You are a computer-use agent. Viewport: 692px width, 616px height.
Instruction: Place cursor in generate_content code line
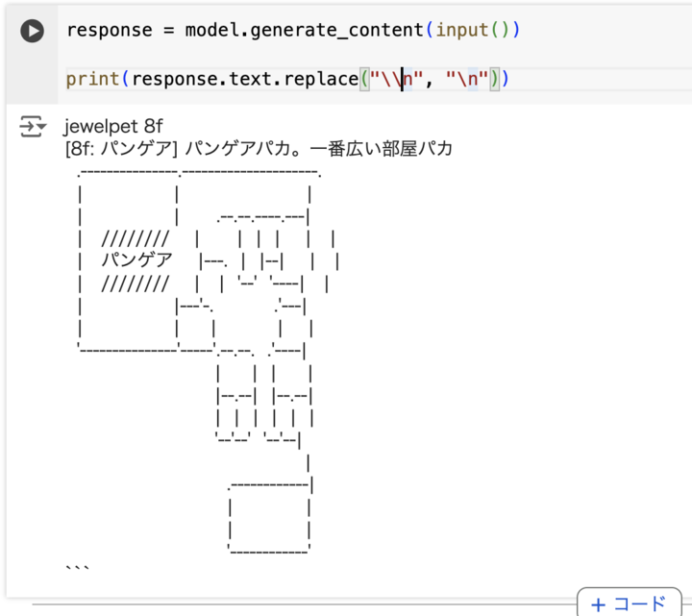(293, 30)
